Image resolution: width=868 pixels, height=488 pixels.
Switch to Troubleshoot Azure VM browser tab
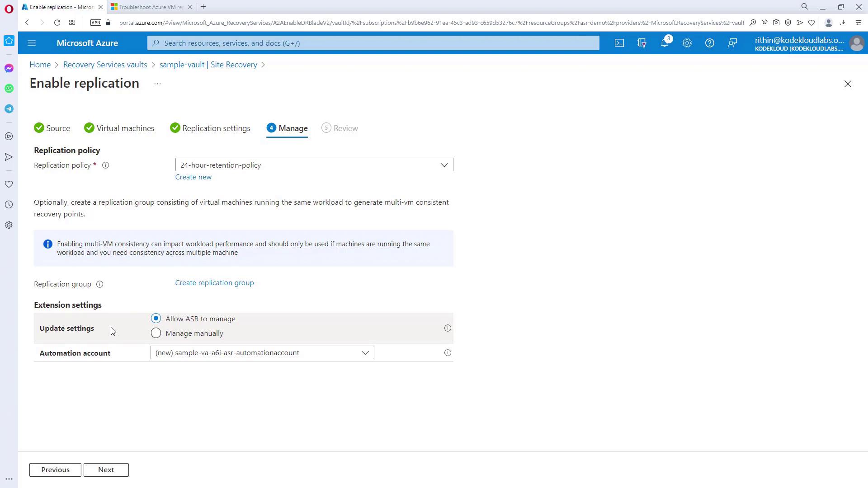pyautogui.click(x=151, y=7)
